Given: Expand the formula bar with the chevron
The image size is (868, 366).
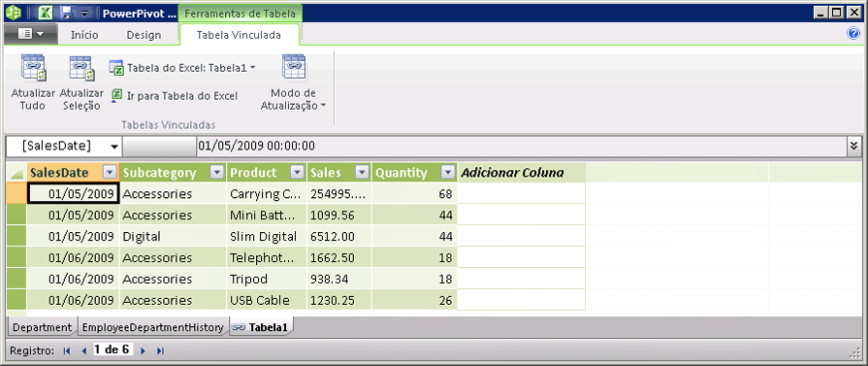Looking at the screenshot, I should (x=853, y=147).
